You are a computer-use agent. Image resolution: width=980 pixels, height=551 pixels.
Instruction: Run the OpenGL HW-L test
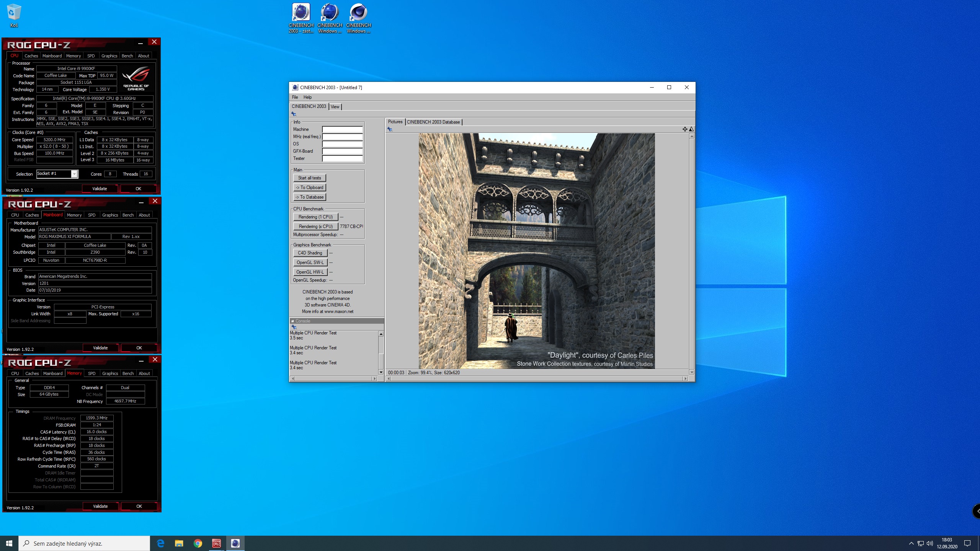tap(310, 272)
